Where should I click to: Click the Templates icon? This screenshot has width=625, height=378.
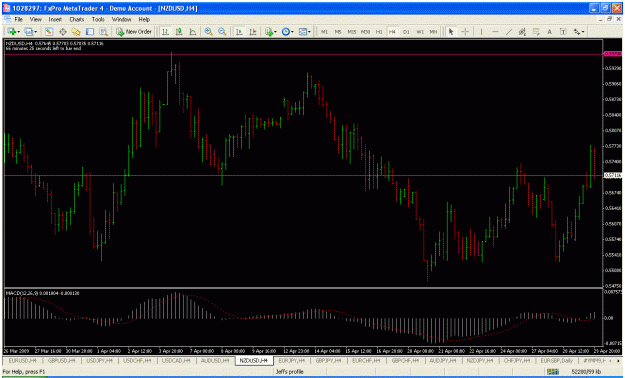click(303, 32)
